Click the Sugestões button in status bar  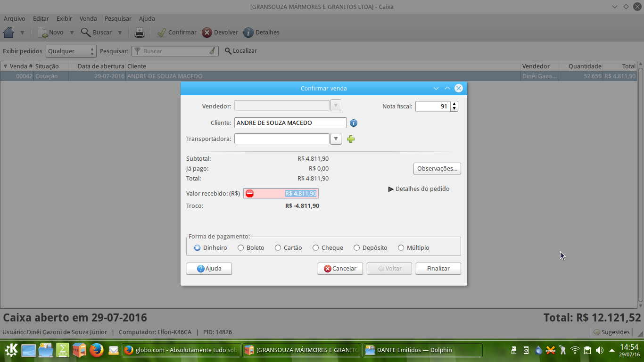click(x=611, y=332)
